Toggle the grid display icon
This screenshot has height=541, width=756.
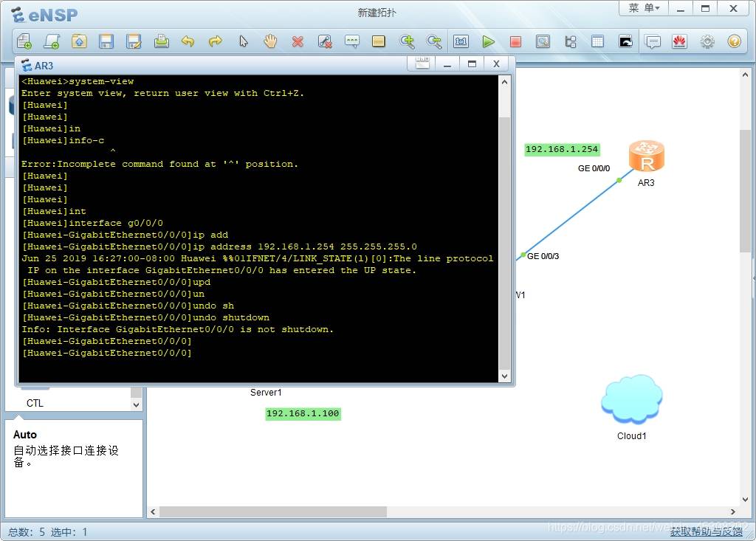click(597, 41)
